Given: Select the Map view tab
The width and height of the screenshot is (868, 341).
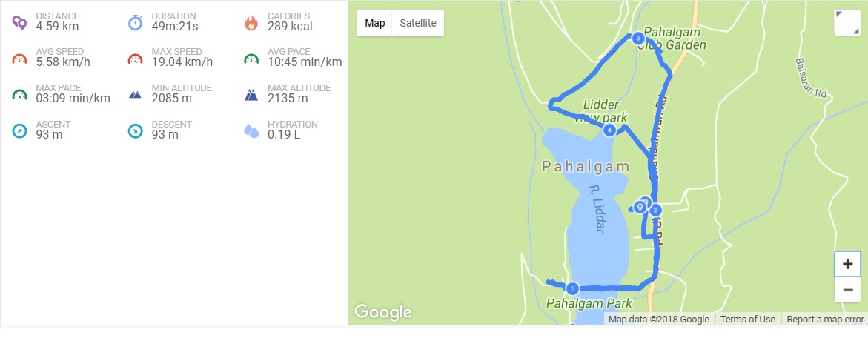Looking at the screenshot, I should click(375, 23).
